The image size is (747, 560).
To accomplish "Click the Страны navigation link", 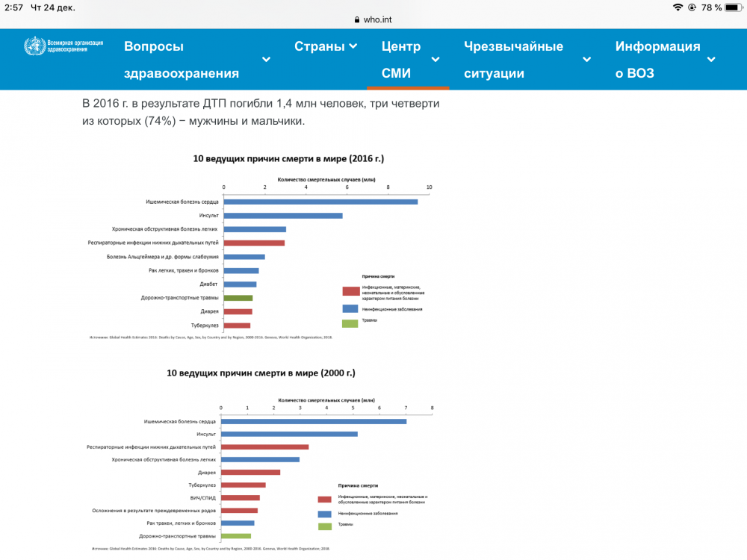I will [x=319, y=46].
